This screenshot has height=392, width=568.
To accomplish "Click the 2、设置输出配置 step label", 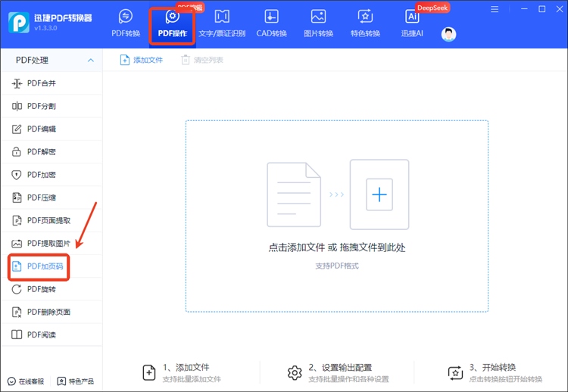I will pos(340,367).
